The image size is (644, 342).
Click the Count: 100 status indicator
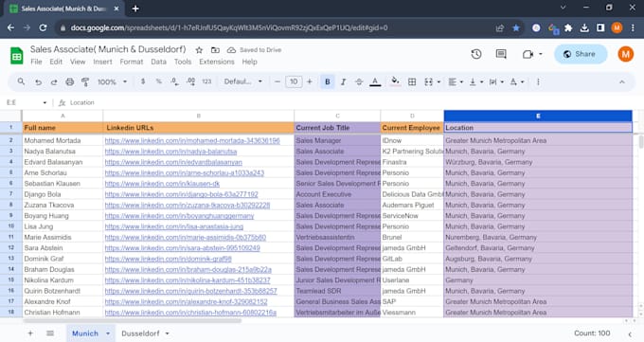[592, 333]
